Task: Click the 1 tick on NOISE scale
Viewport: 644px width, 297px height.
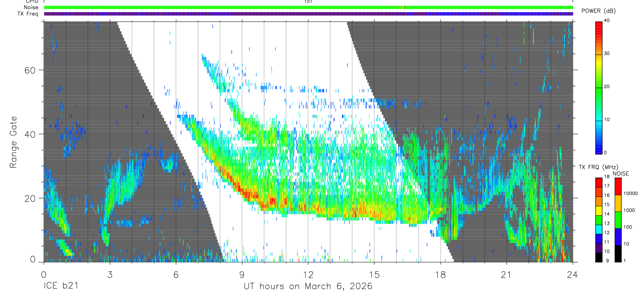Action: [x=625, y=260]
